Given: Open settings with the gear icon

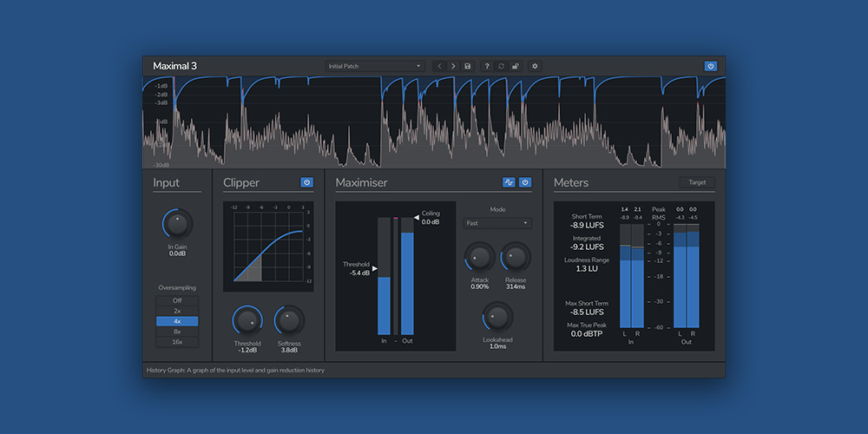Looking at the screenshot, I should (x=535, y=66).
